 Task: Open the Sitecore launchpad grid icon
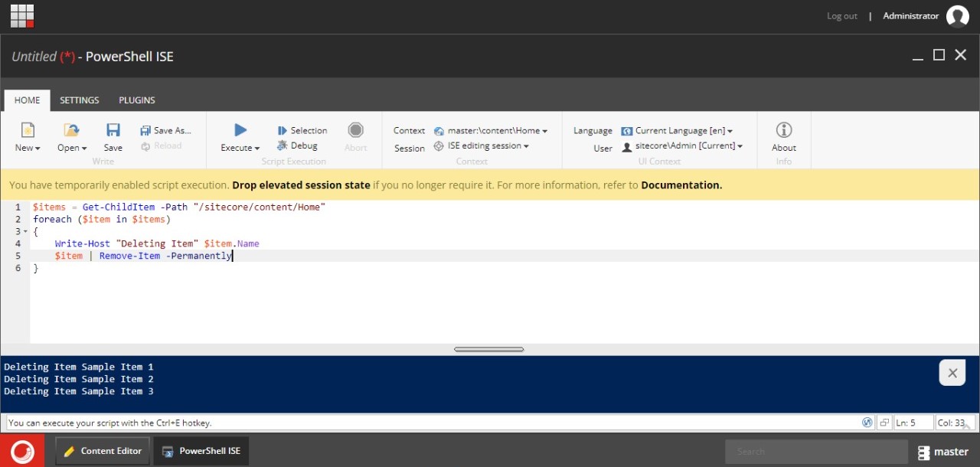tap(22, 16)
